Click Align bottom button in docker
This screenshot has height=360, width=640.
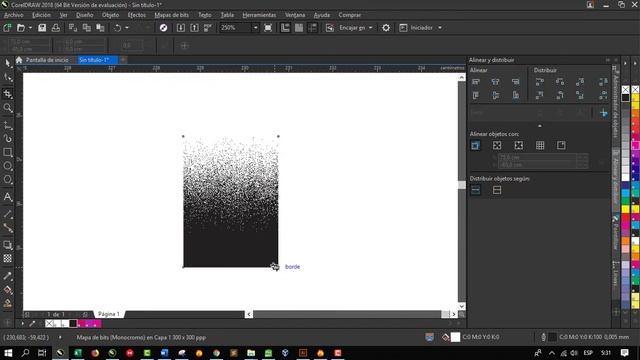(516, 96)
